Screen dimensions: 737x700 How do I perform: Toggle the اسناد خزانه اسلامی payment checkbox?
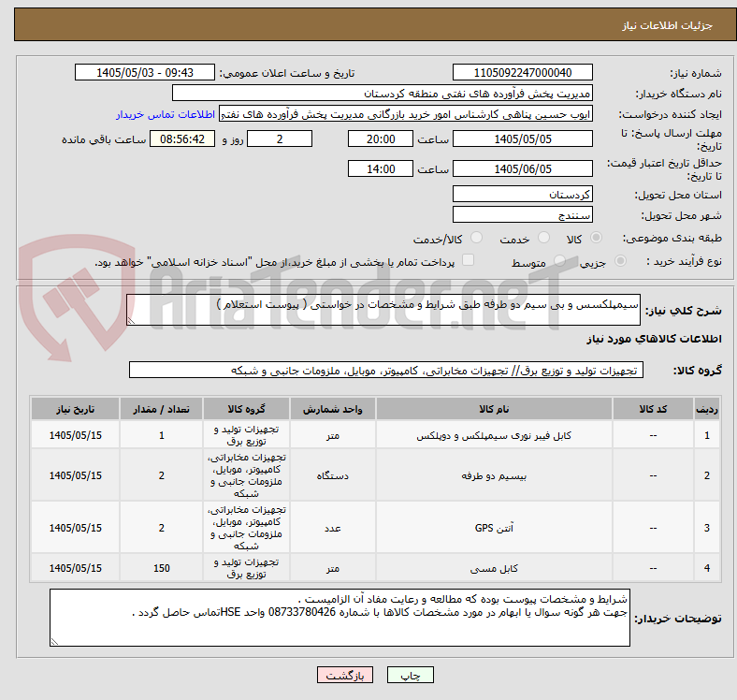point(469,260)
